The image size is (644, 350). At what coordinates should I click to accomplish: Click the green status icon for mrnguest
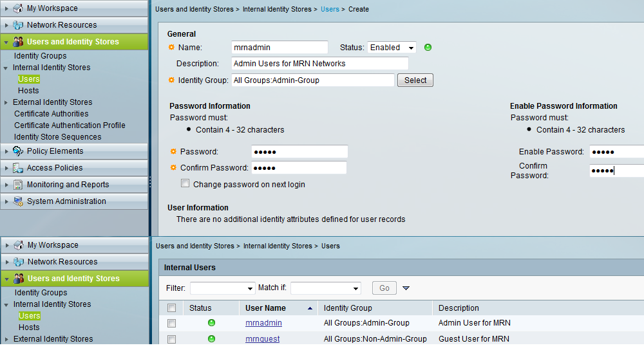(211, 339)
